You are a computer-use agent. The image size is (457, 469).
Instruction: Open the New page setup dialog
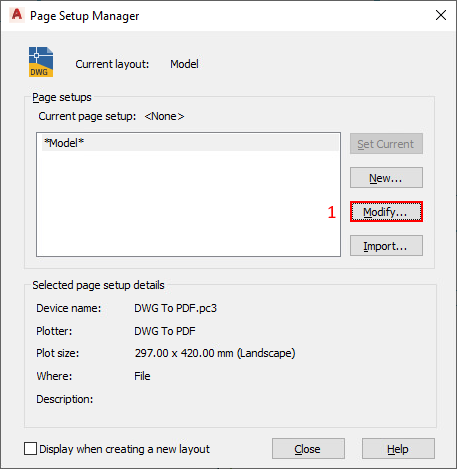pyautogui.click(x=386, y=178)
